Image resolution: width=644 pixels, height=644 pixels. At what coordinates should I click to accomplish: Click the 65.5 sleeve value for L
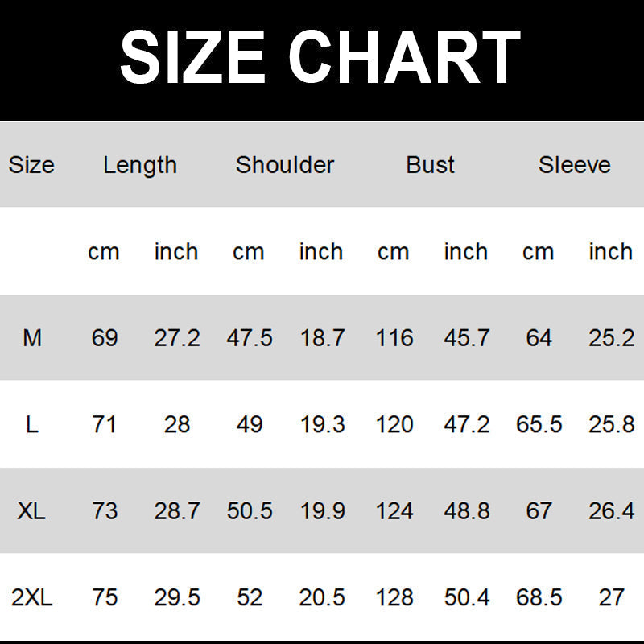[539, 424]
